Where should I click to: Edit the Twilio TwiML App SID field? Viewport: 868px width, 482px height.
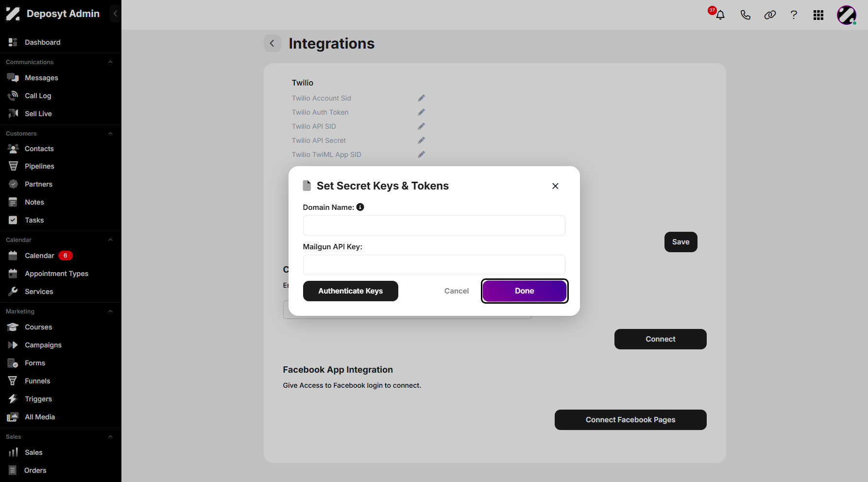(421, 155)
